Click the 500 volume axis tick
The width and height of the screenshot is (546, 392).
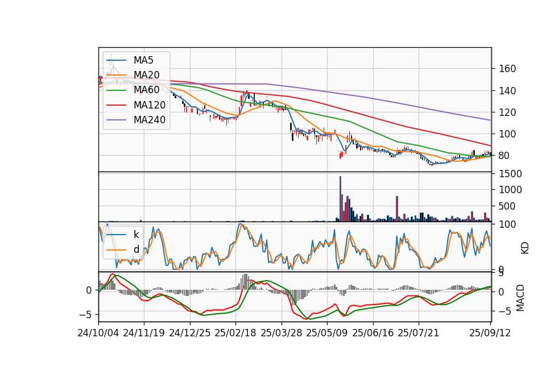(x=507, y=206)
